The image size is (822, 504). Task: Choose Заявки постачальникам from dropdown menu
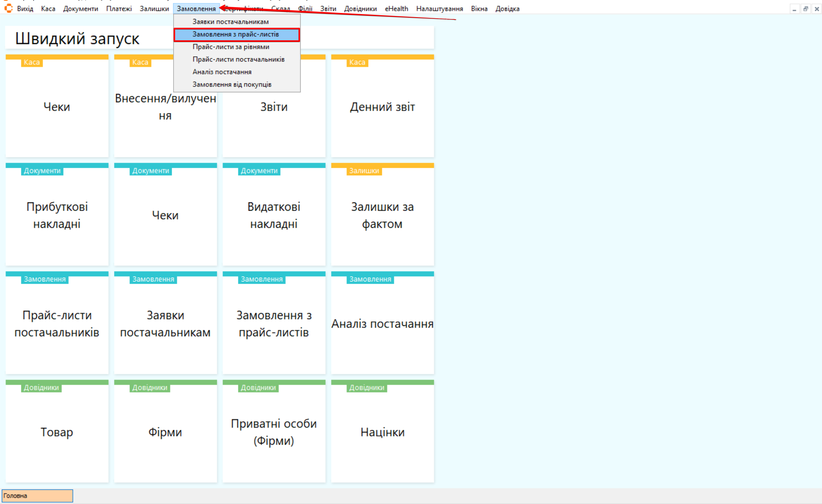(x=230, y=22)
